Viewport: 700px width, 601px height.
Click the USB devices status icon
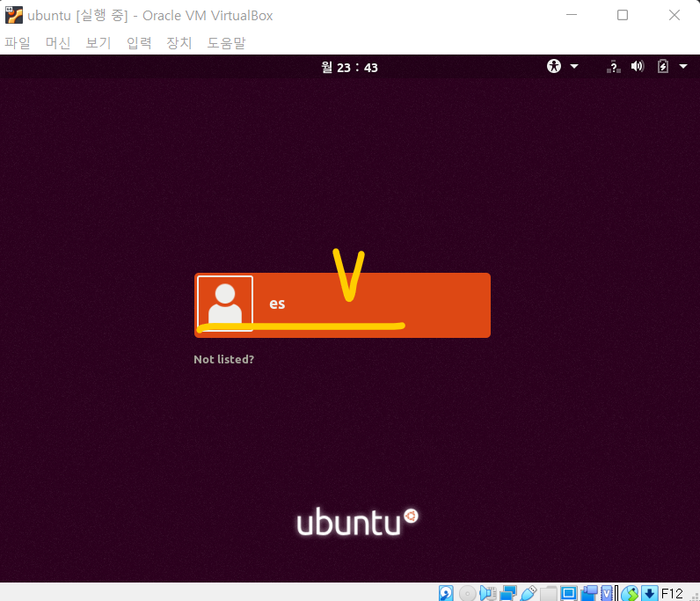coord(529,593)
